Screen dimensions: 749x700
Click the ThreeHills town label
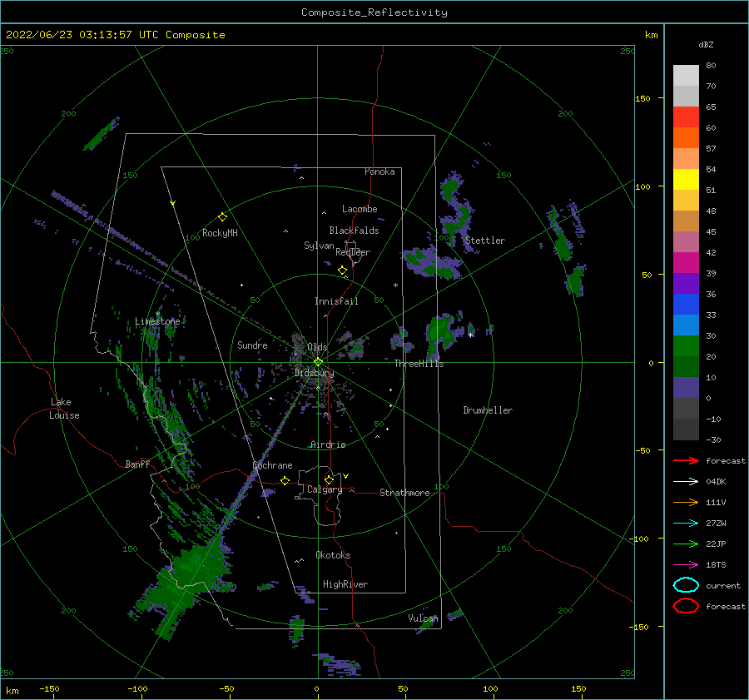pyautogui.click(x=419, y=364)
